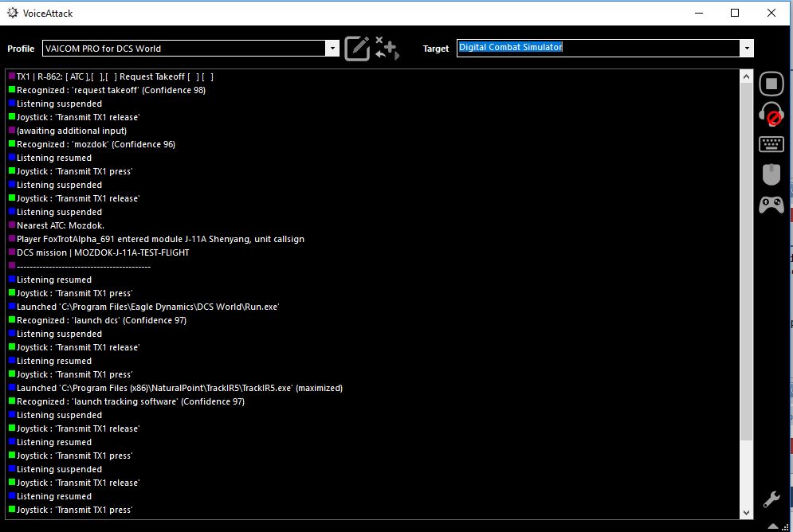Screen dimensions: 793x532
Task: Click the log scrollbar down arrow
Action: (746, 513)
